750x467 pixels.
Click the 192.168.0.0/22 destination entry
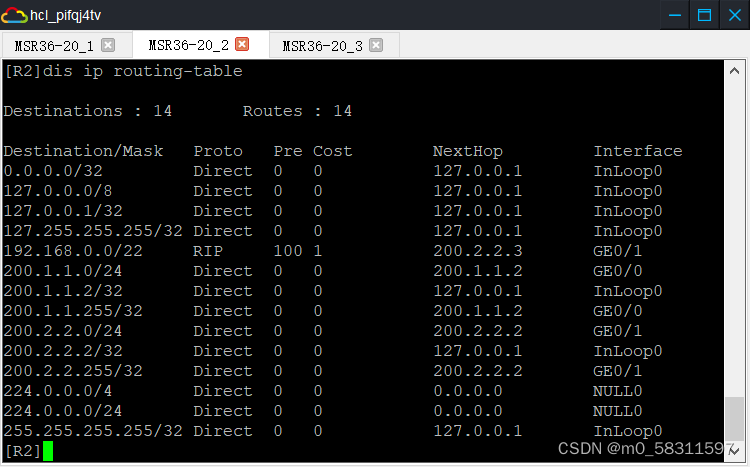click(x=73, y=251)
